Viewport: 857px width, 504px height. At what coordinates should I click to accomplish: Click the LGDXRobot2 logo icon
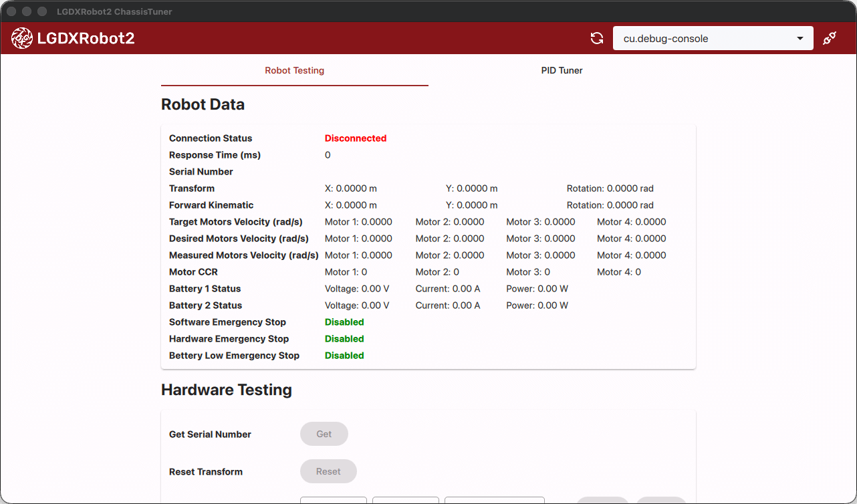point(22,38)
